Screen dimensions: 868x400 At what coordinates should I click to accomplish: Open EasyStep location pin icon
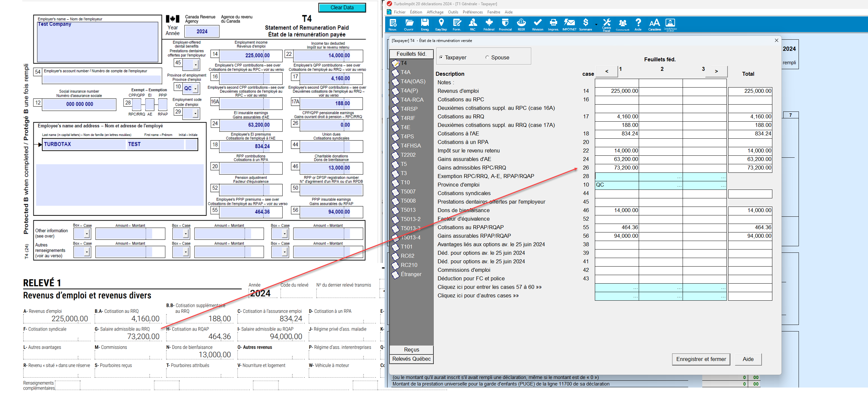tap(441, 24)
